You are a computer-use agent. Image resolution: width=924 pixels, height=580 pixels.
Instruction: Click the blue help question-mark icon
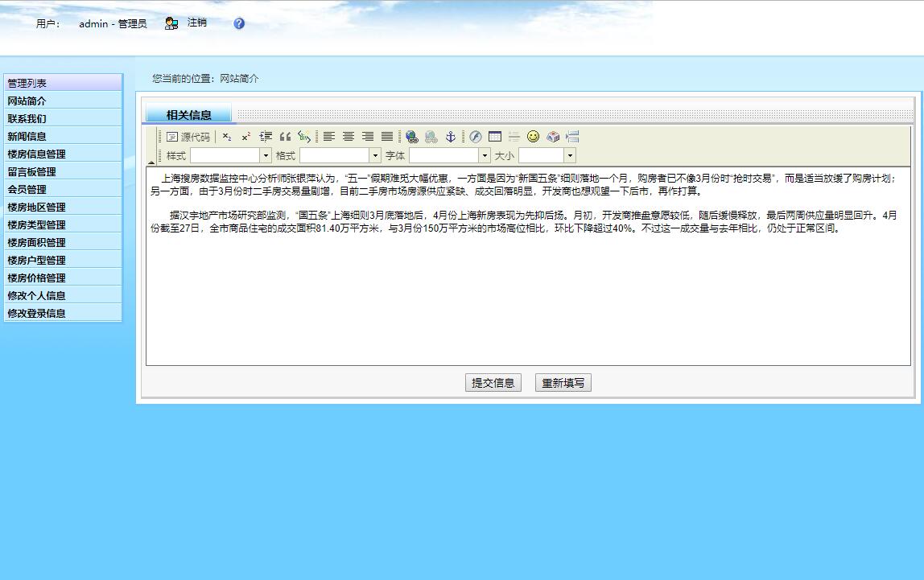[x=237, y=23]
